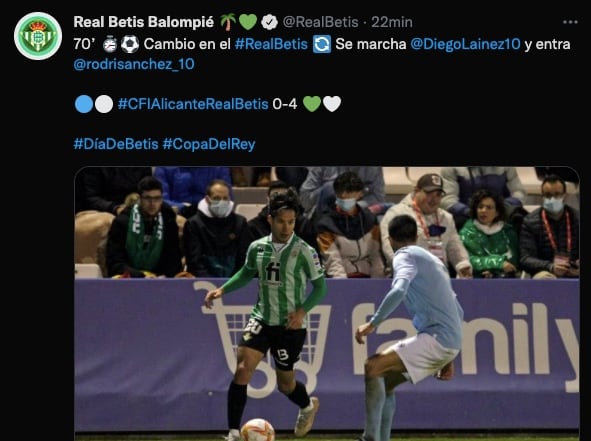Open the #RealBetis hashtag
Image resolution: width=591 pixels, height=441 pixels.
click(271, 44)
